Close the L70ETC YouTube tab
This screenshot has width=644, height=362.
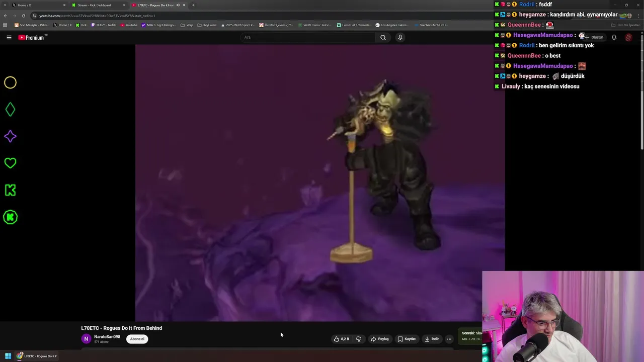(x=184, y=5)
